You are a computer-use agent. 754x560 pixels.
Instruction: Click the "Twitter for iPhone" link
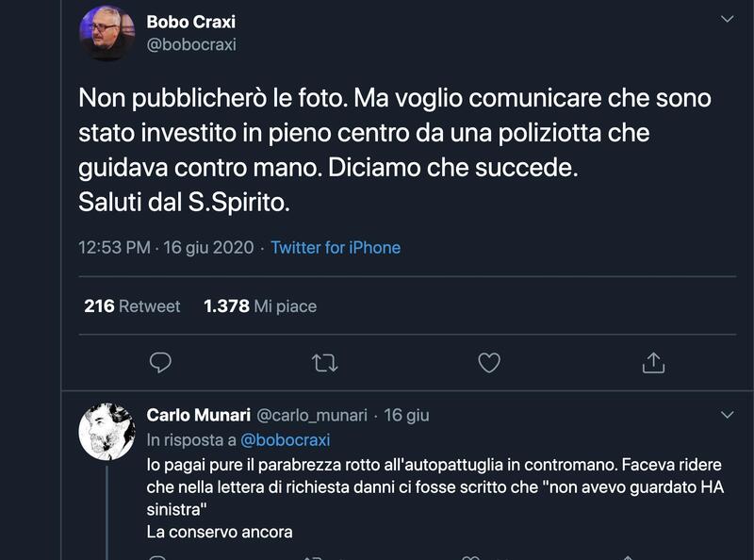tap(336, 248)
